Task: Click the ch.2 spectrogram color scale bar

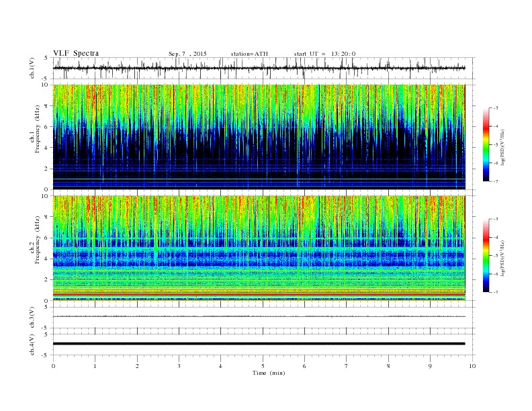Action: point(486,256)
